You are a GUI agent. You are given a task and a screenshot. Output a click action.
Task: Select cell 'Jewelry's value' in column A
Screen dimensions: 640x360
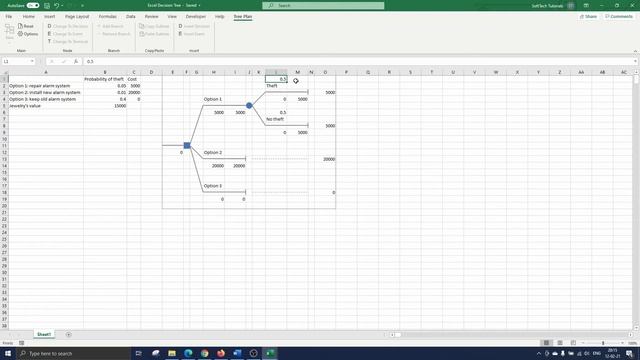(x=46, y=106)
